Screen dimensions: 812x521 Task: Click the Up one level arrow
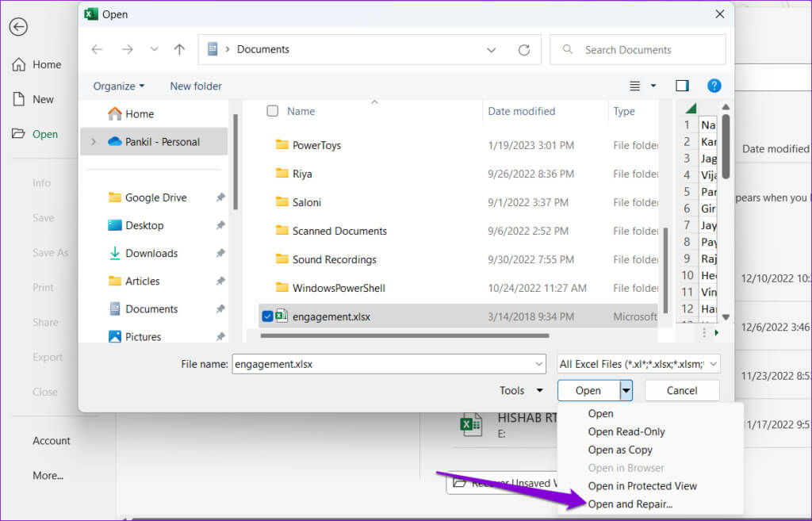(179, 49)
